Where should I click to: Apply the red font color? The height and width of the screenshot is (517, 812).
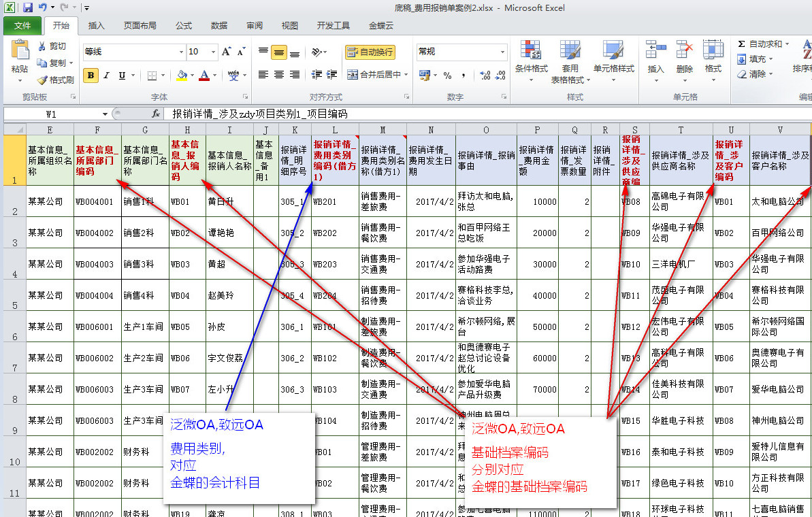point(205,76)
